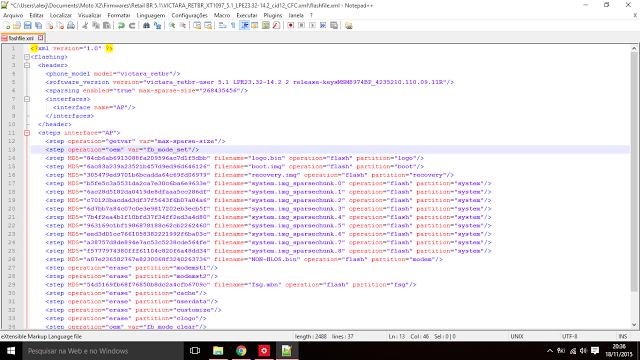Screen dimensions: 640x360
Task: Open the Plugins menu
Action: (x=273, y=15)
